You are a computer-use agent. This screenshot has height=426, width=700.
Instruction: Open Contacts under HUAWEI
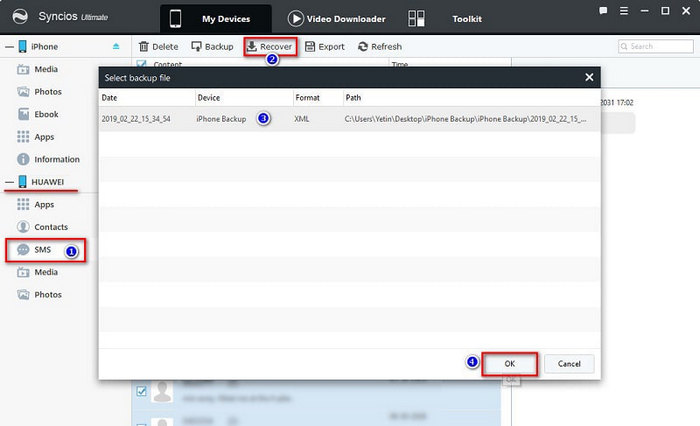[x=42, y=227]
